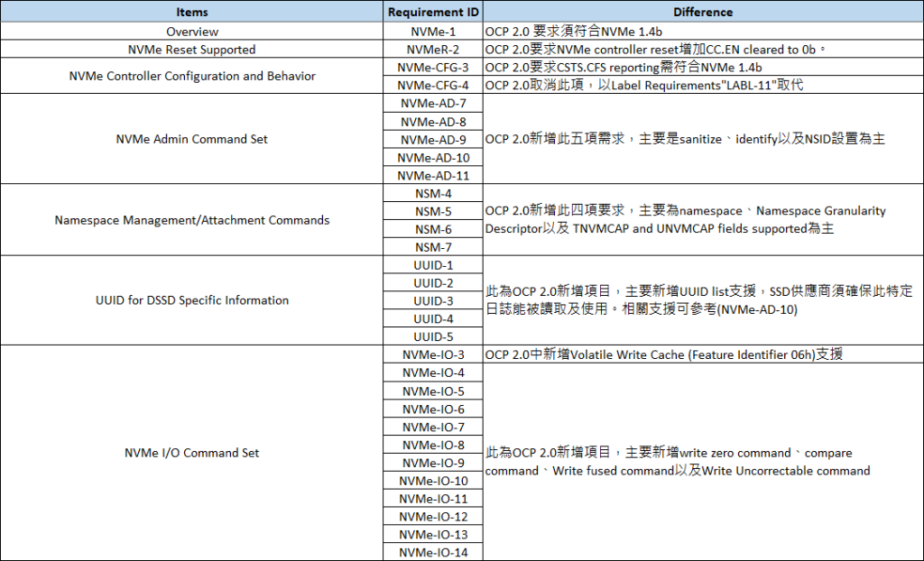Screen dimensions: 924x561
Task: Select the Difference column header
Action: (703, 12)
